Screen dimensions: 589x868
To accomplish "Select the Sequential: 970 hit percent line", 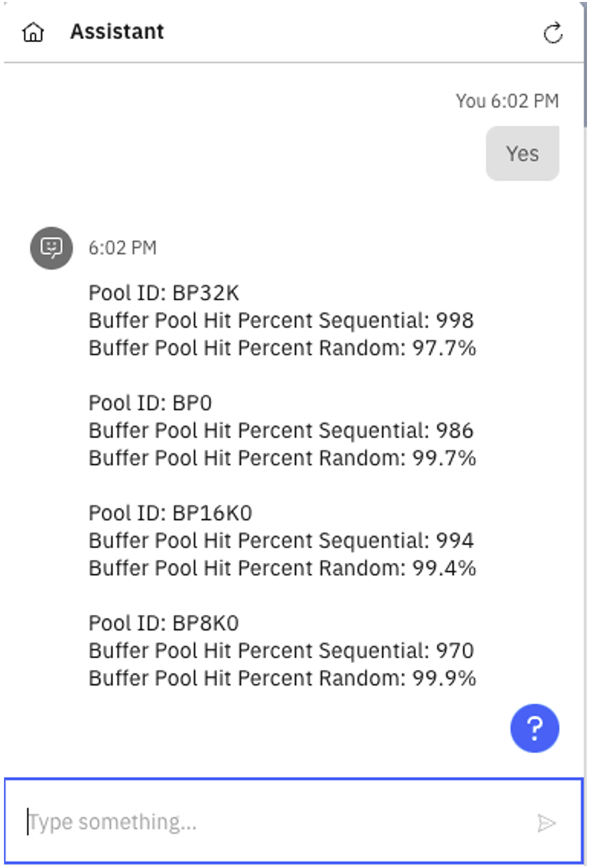I will pyautogui.click(x=281, y=650).
